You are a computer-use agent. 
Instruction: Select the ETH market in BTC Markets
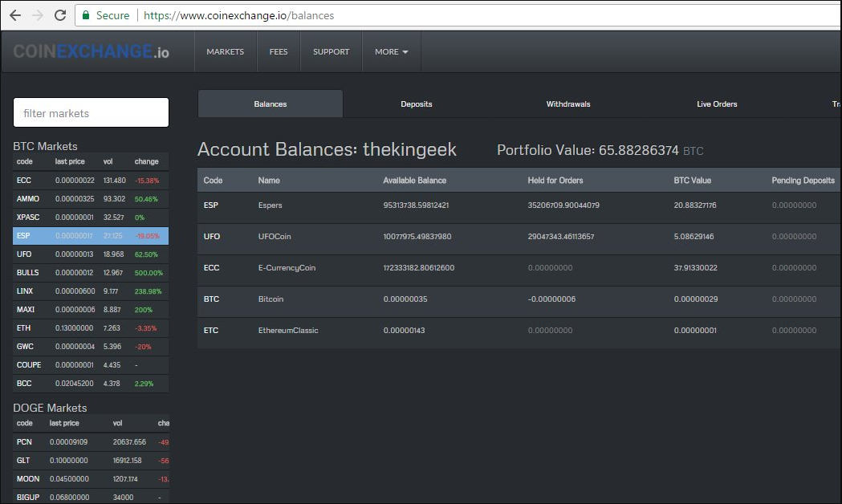[91, 328]
